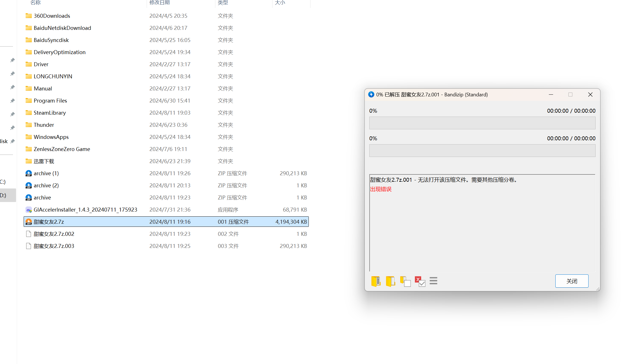Click the 关闭 button in Bandizip
The image size is (644, 364).
coord(572,281)
